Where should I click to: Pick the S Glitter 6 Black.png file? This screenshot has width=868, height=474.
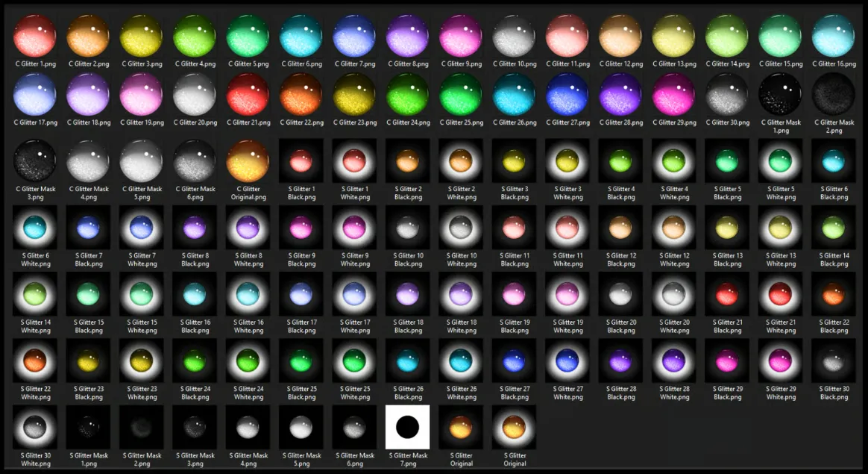coord(834,160)
